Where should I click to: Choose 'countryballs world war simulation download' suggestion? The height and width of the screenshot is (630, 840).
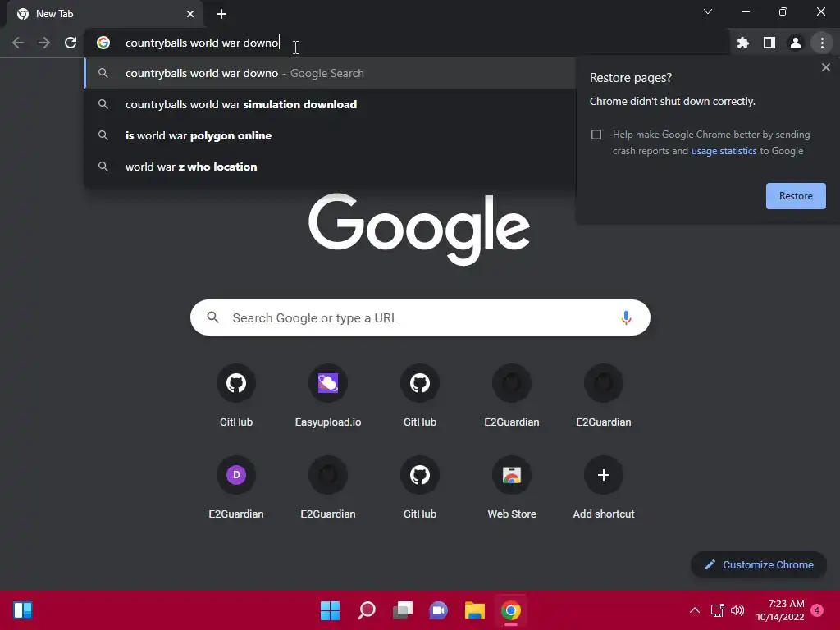(330, 104)
